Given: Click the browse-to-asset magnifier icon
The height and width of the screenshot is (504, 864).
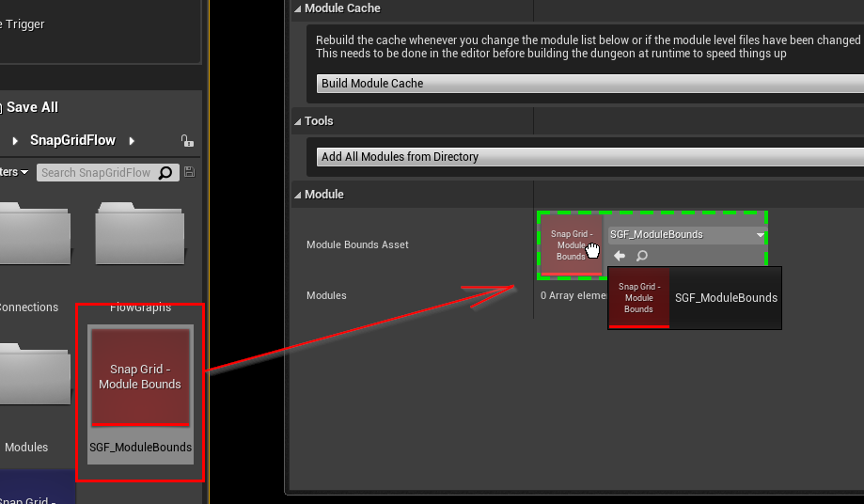Looking at the screenshot, I should 642,256.
